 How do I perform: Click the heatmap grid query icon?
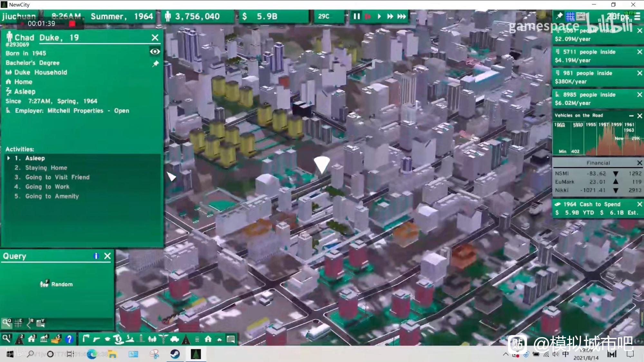(x=18, y=323)
